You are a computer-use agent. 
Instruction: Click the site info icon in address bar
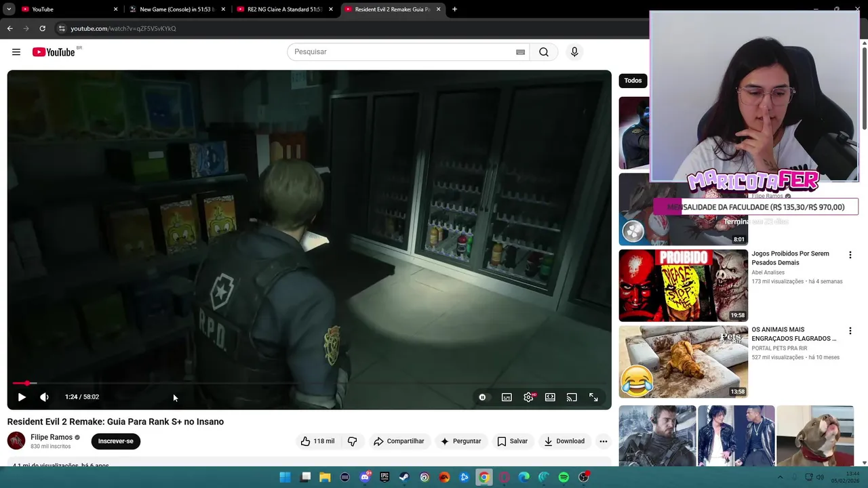click(62, 28)
